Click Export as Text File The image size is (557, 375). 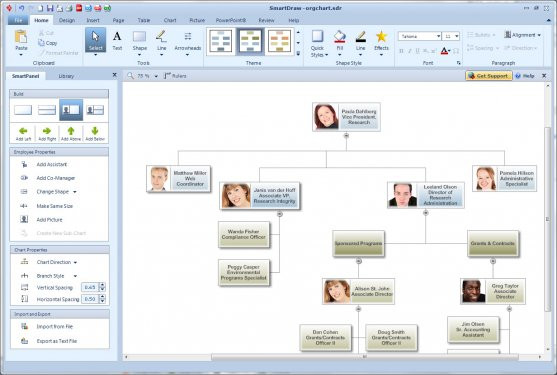(x=56, y=341)
